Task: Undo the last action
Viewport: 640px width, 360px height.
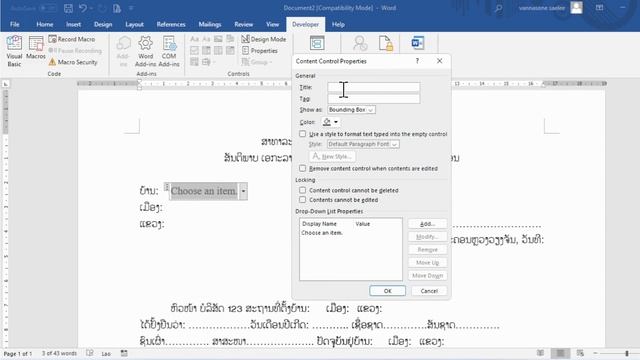Action: click(83, 8)
